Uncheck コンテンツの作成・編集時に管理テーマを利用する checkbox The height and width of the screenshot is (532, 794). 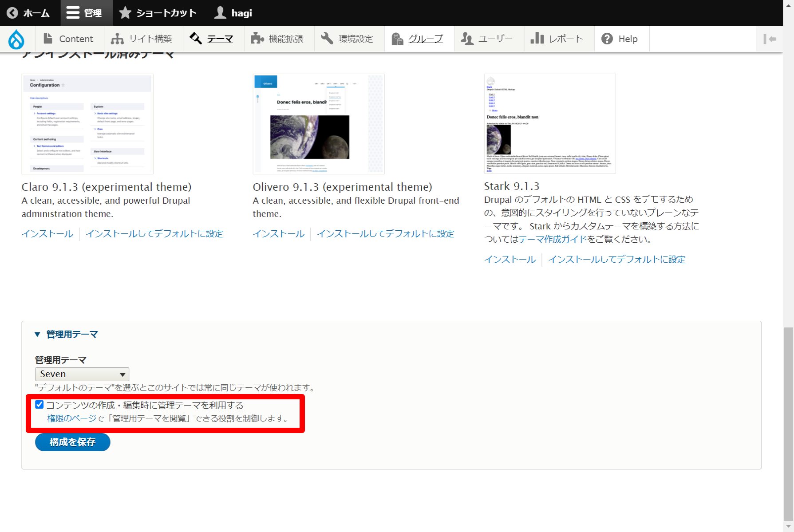40,405
